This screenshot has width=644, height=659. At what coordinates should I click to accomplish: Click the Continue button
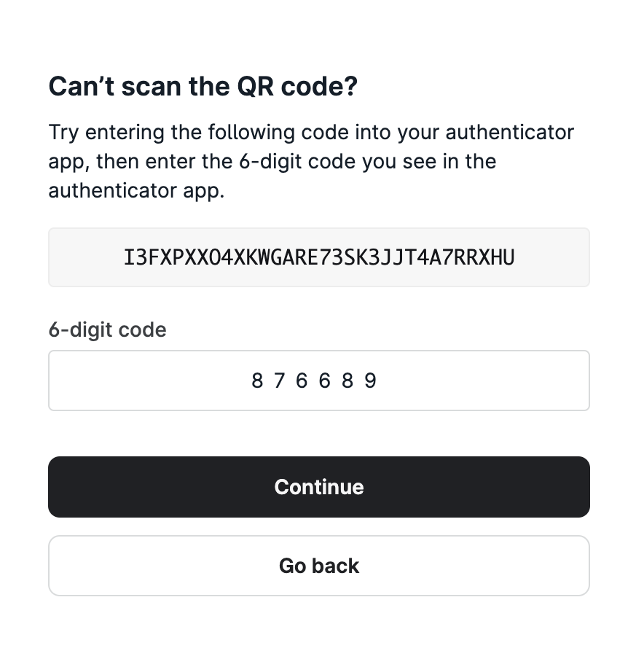pyautogui.click(x=319, y=487)
